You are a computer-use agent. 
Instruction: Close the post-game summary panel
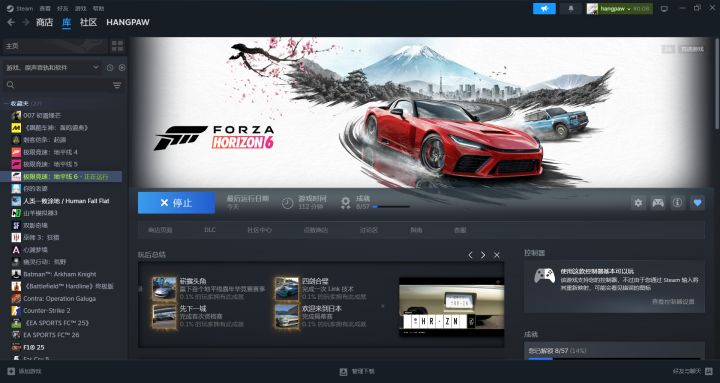coord(497,255)
